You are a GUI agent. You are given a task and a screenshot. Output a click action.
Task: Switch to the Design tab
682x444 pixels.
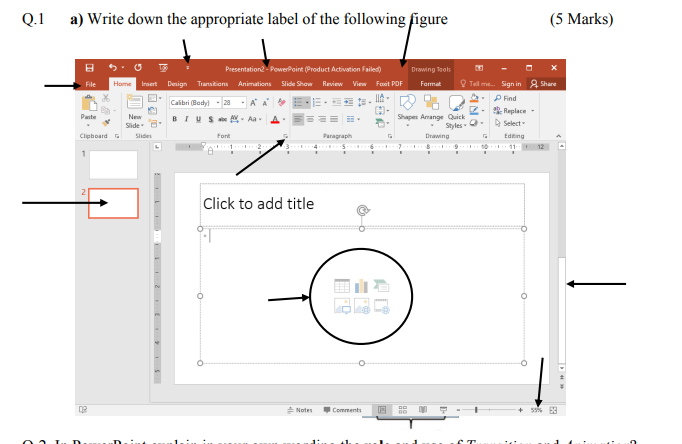177,84
